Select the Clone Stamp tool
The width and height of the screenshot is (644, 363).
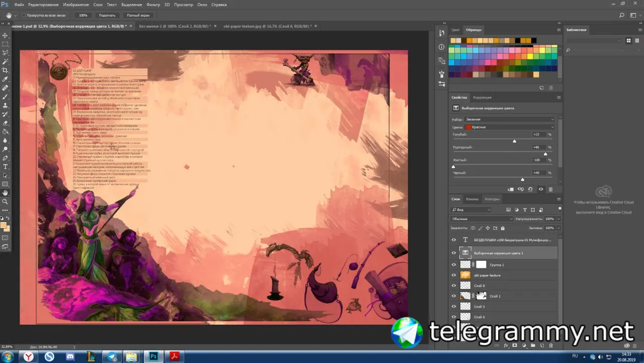[6, 105]
